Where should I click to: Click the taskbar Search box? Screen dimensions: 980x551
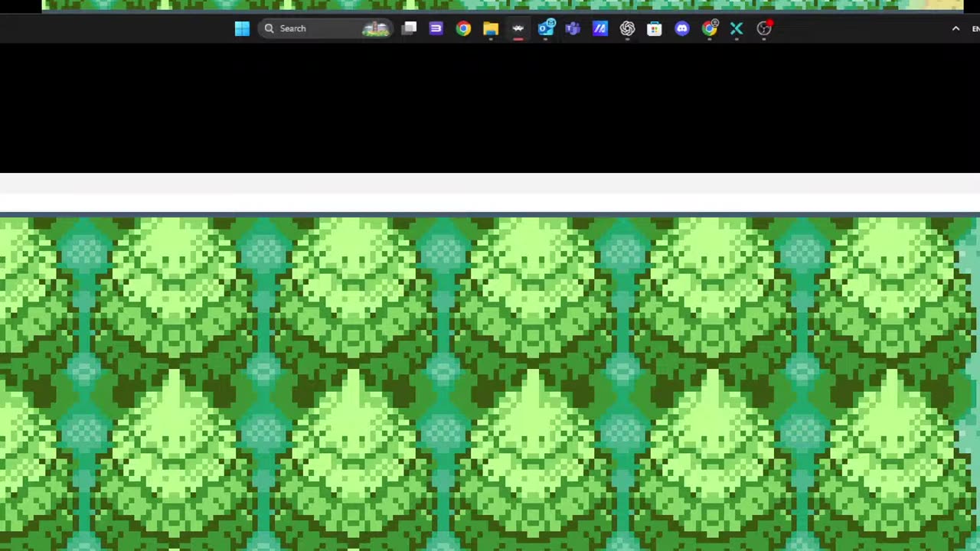coord(326,28)
